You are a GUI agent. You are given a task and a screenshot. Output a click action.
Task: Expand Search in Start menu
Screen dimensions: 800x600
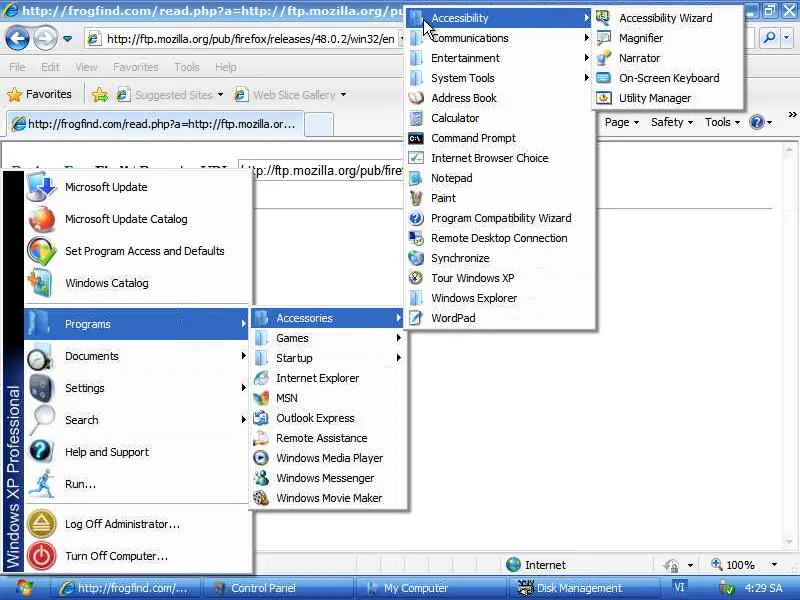tap(137, 420)
